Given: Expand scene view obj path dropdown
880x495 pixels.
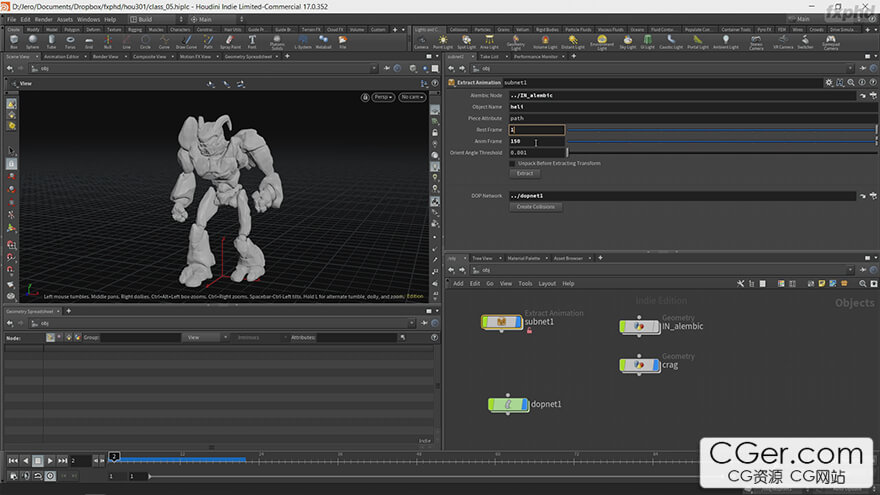Looking at the screenshot, I should (374, 68).
